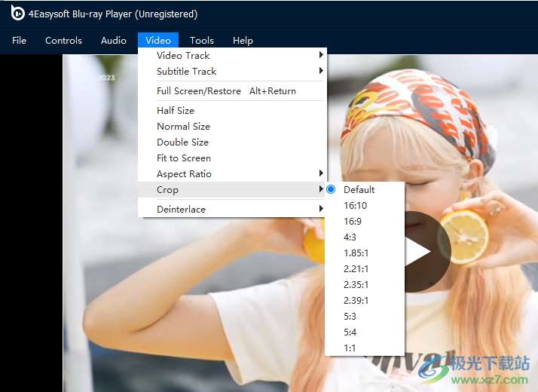Select Double Size video option
The image size is (538, 392).
232,142
